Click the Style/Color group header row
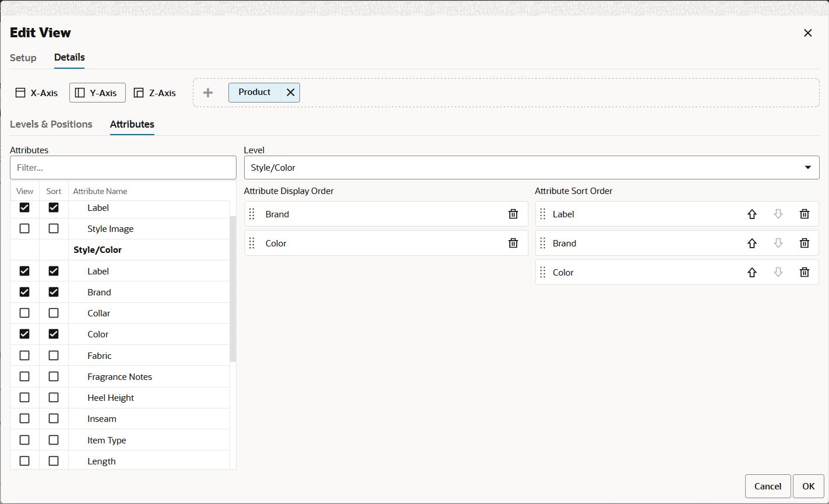The width and height of the screenshot is (829, 504). [x=120, y=250]
